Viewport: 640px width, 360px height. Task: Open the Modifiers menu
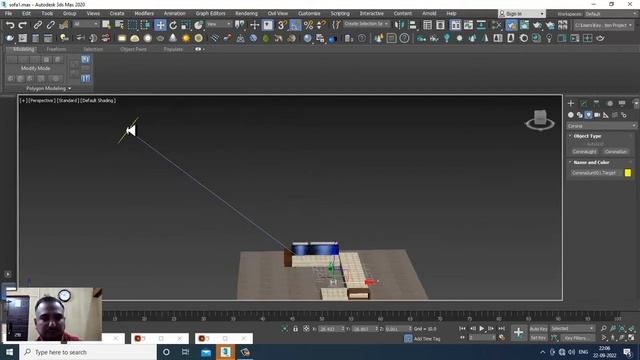(144, 13)
